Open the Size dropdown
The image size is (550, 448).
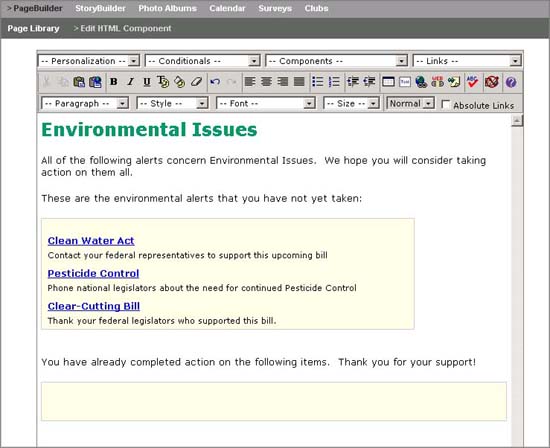pyautogui.click(x=351, y=103)
